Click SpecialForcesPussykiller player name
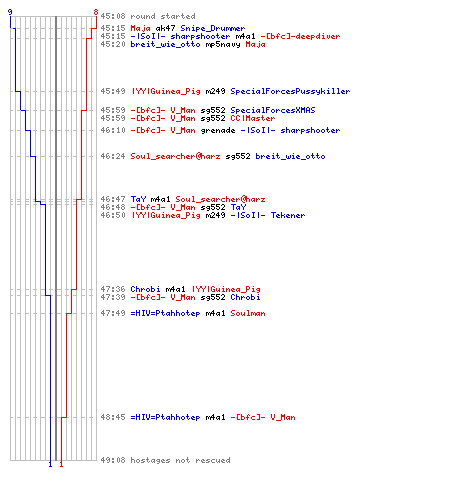The width and height of the screenshot is (450, 500). pyautogui.click(x=290, y=91)
